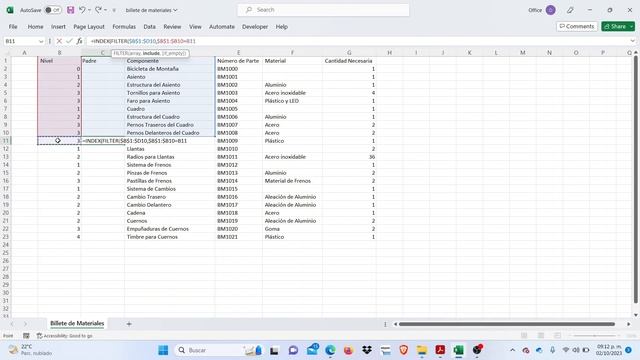Click the horizontal scrollbar thumb
This screenshot has height=360, width=640.
tap(507, 324)
